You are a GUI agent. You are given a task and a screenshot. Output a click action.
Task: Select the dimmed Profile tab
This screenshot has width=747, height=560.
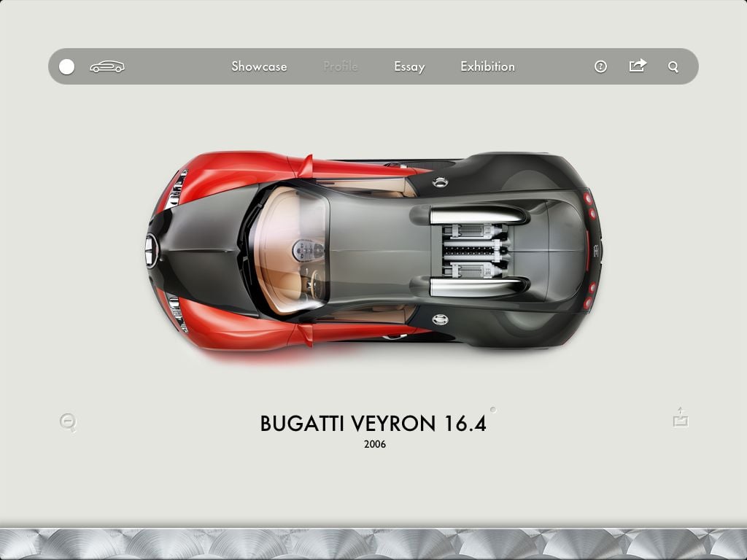pos(340,66)
